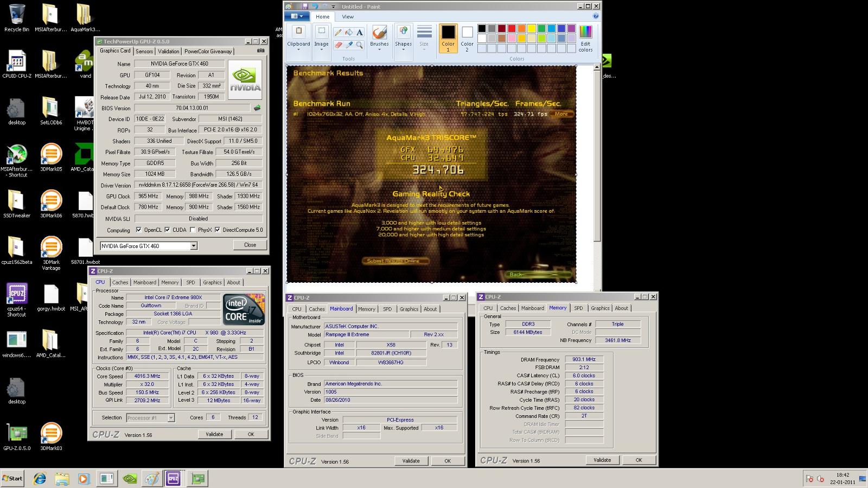The height and width of the screenshot is (488, 868).
Task: Open Recycle Bin desktop icon
Action: click(16, 18)
